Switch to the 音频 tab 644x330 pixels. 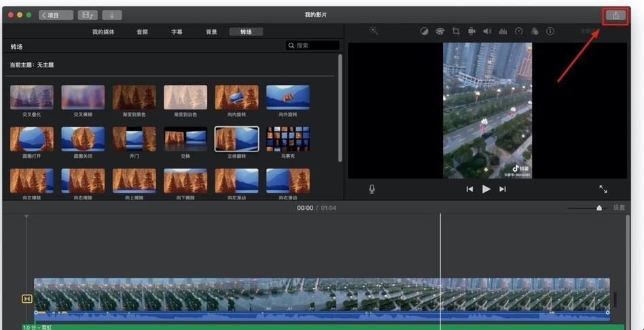tap(142, 32)
